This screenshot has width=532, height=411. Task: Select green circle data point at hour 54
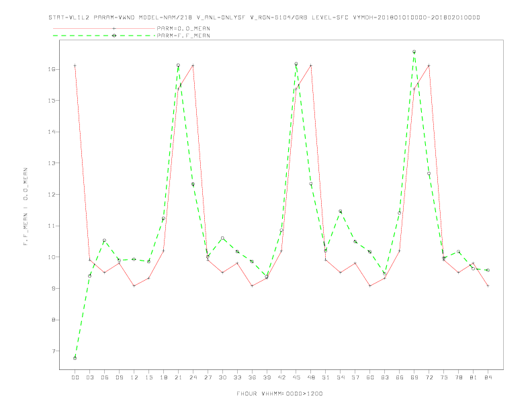(x=341, y=212)
